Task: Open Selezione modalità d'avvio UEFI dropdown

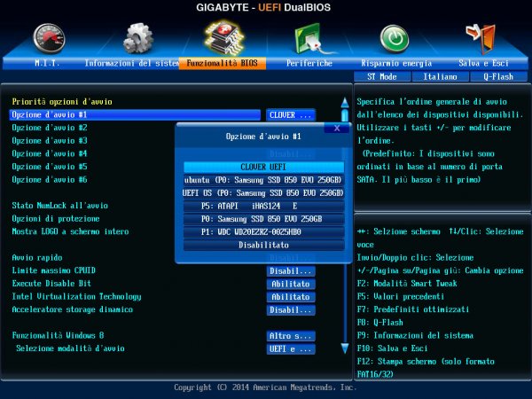Action: pyautogui.click(x=291, y=349)
